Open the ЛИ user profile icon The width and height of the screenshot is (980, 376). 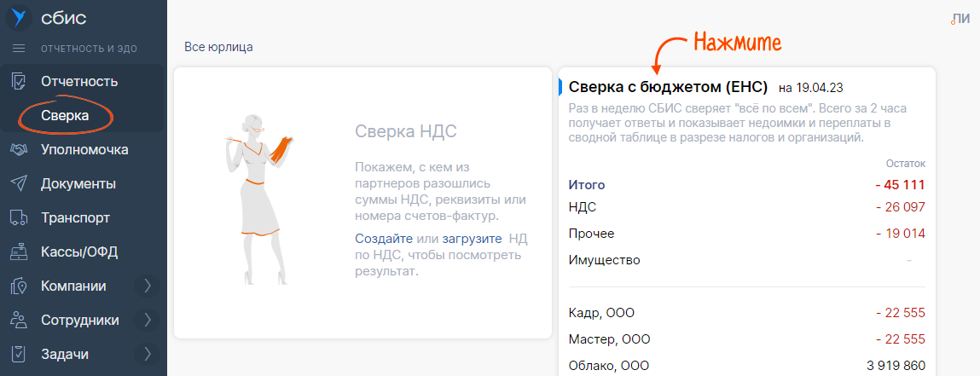click(960, 20)
